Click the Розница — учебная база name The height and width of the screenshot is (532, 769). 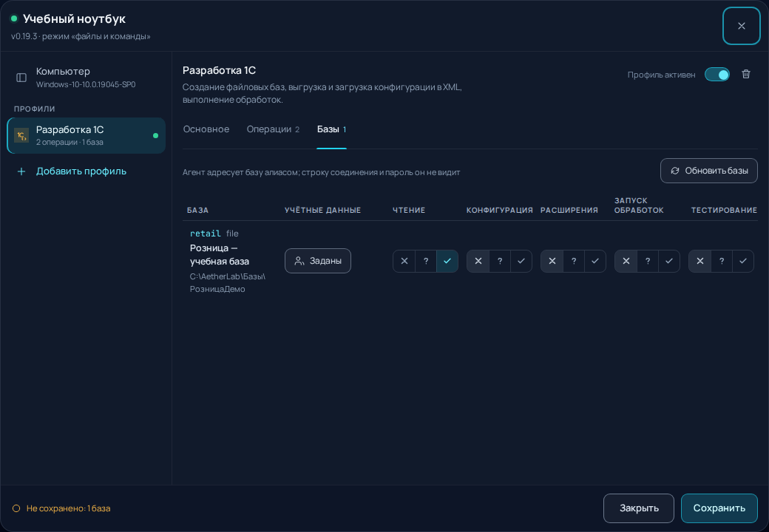[x=219, y=255]
